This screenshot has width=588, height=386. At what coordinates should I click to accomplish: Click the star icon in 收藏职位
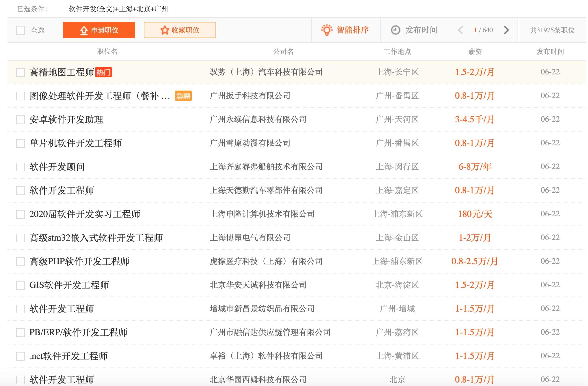coord(165,30)
